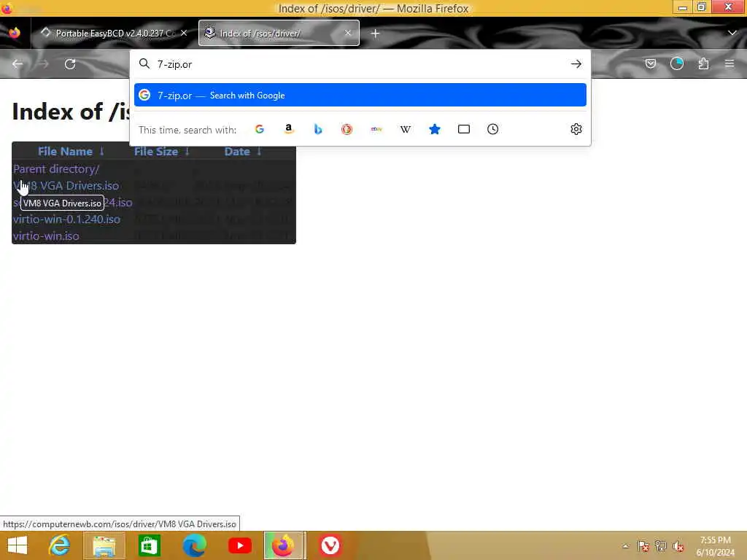Open the Firefox application menu
This screenshot has height=560, width=747.
[x=729, y=63]
